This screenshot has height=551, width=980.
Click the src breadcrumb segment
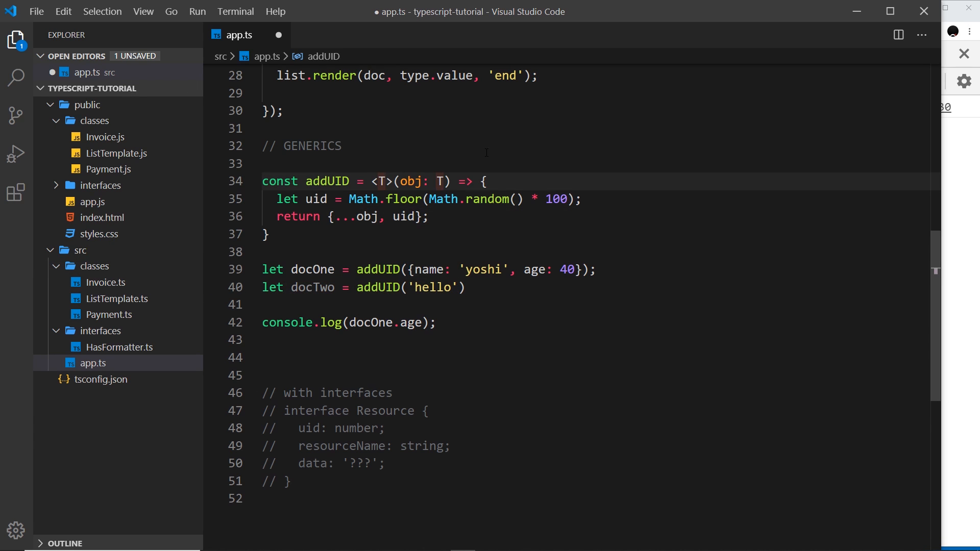coord(220,57)
